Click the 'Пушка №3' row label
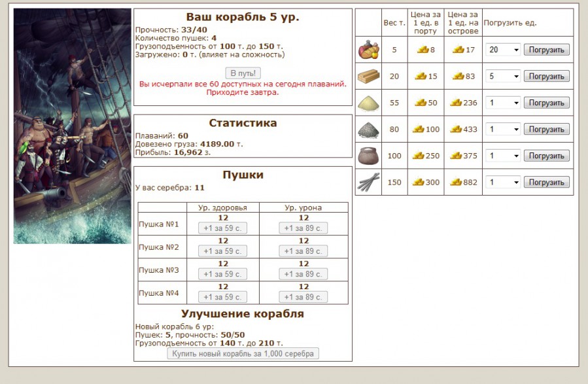Image resolution: width=588 pixels, height=384 pixels. click(159, 270)
